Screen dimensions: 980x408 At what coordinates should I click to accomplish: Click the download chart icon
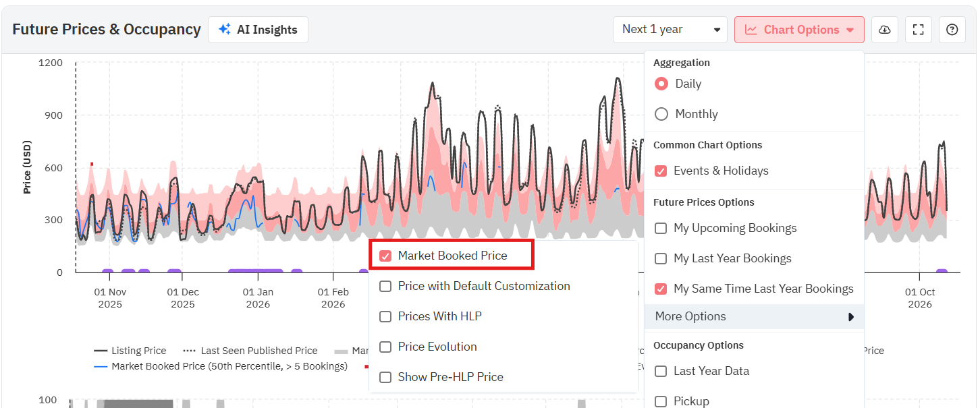coord(884,30)
